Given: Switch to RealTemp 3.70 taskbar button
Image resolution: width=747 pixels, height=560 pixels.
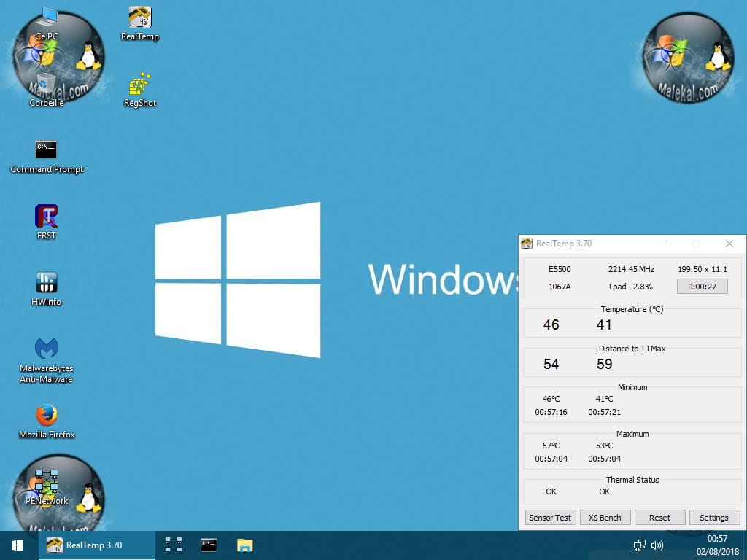Looking at the screenshot, I should [97, 545].
